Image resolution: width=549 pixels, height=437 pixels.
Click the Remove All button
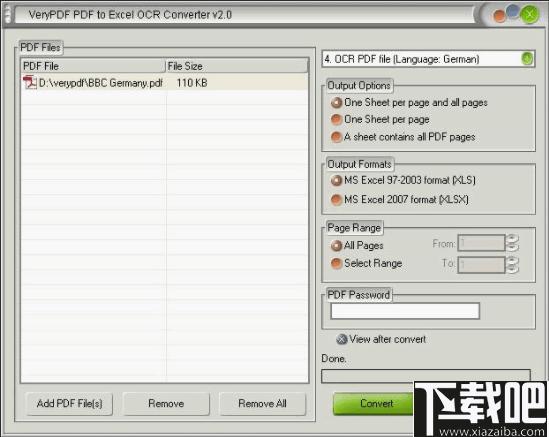(x=262, y=404)
